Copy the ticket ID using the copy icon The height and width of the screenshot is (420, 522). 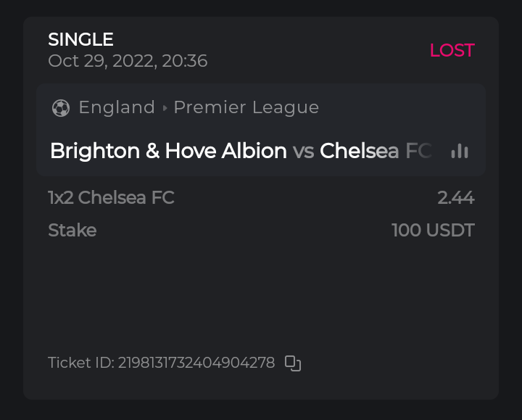293,363
